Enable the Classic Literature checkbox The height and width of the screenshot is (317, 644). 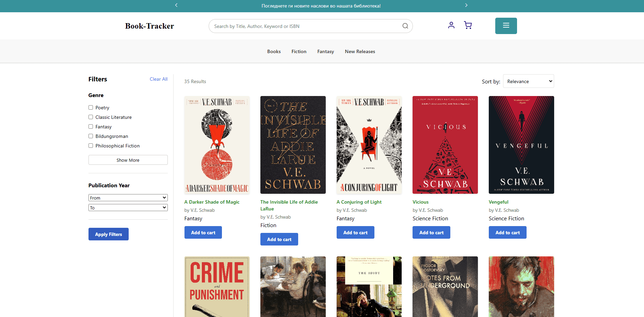click(91, 117)
